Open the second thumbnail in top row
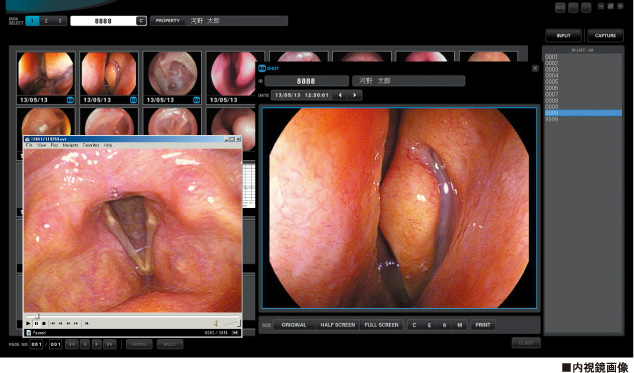This screenshot has width=634, height=373. point(109,78)
